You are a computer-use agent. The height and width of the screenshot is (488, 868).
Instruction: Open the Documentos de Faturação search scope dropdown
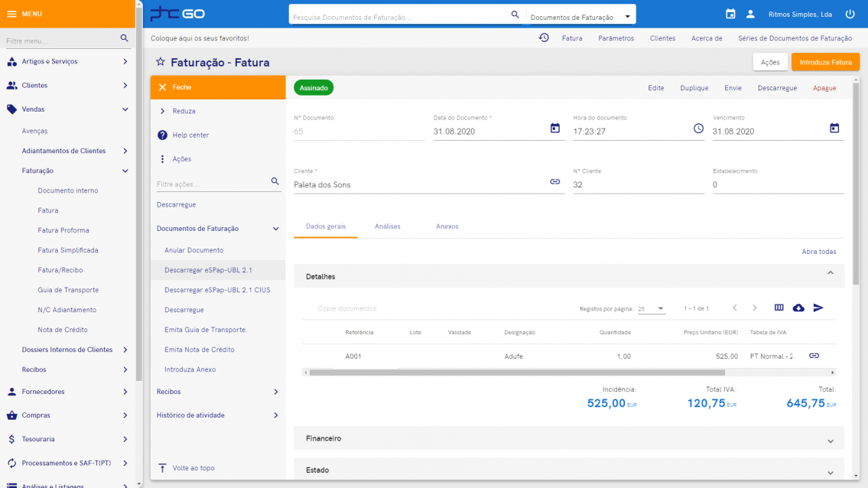(580, 17)
